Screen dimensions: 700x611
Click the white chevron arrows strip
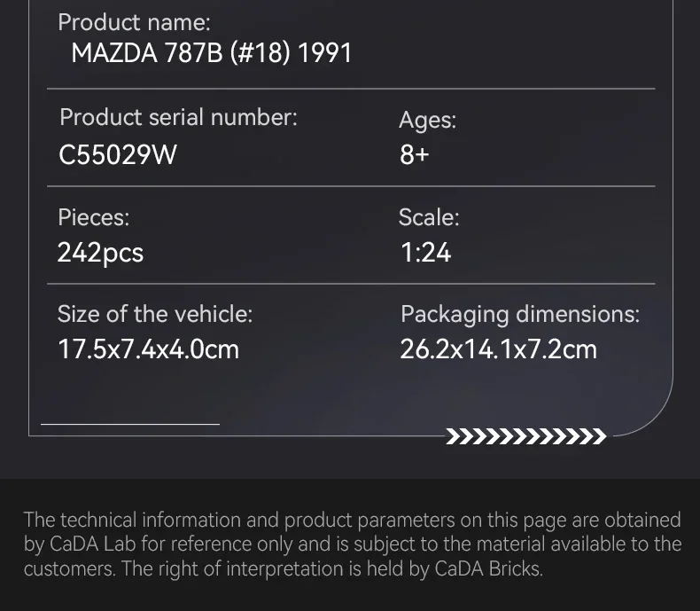[525, 436]
